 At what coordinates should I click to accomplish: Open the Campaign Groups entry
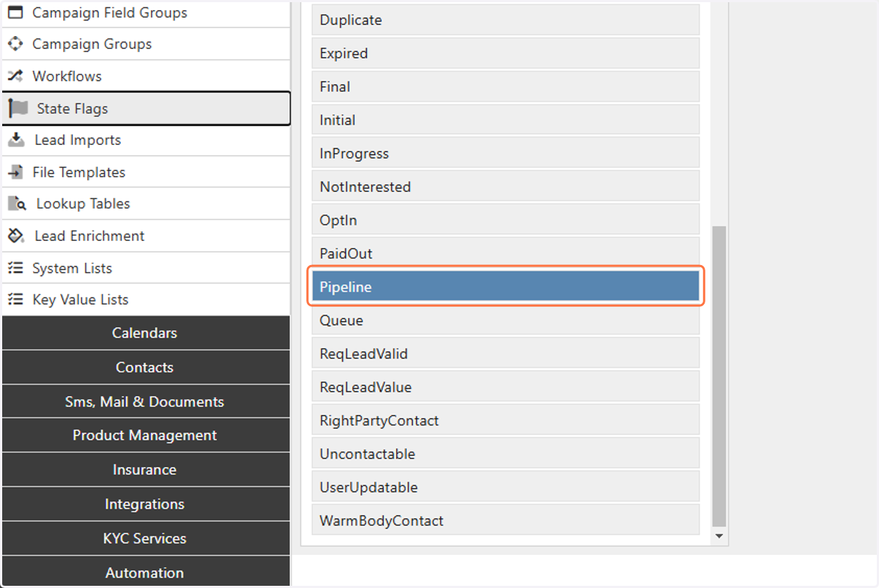(146, 44)
